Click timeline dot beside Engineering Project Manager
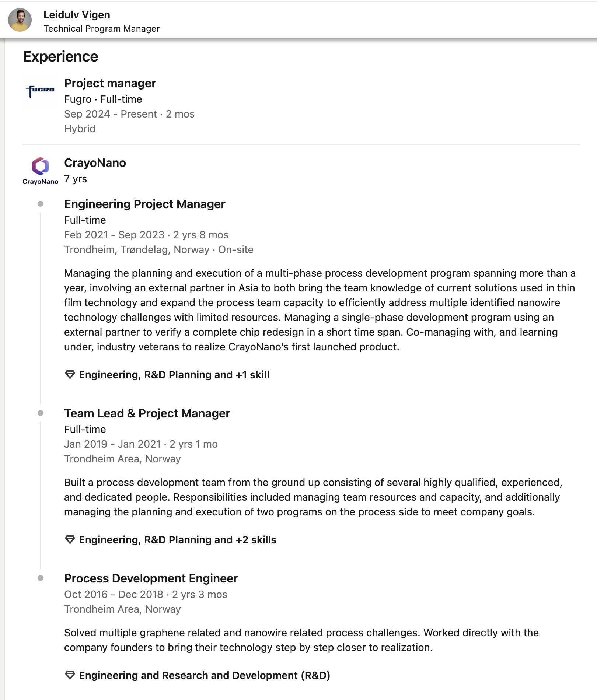The width and height of the screenshot is (597, 700). (x=41, y=204)
